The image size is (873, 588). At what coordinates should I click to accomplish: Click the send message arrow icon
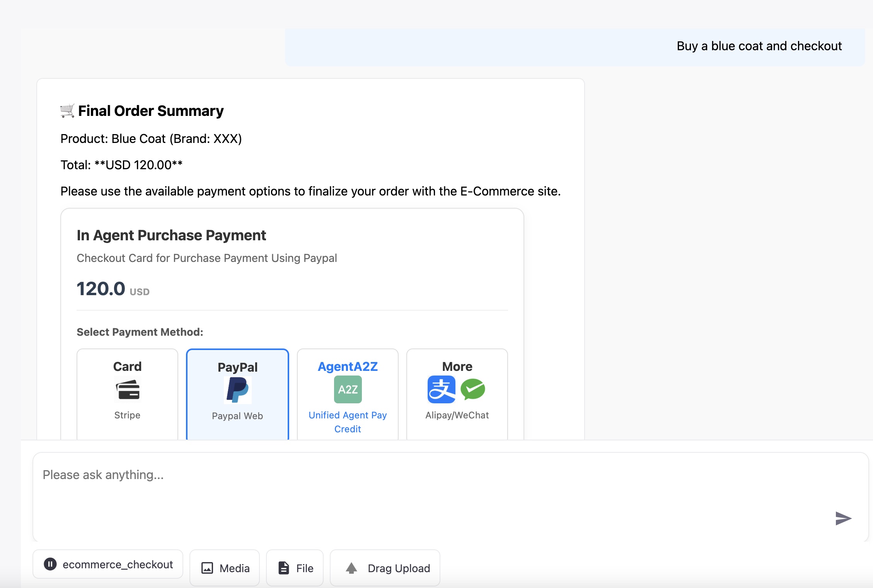coord(843,518)
